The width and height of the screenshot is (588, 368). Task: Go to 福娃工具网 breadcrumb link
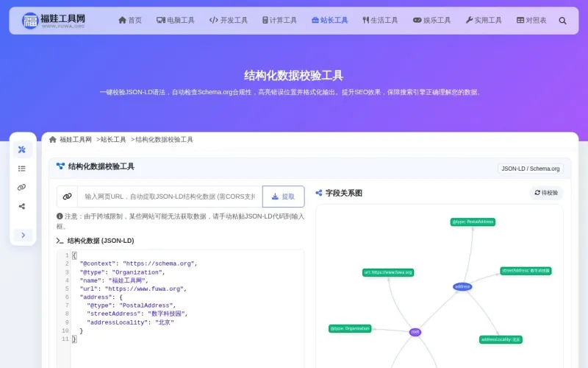coord(76,140)
